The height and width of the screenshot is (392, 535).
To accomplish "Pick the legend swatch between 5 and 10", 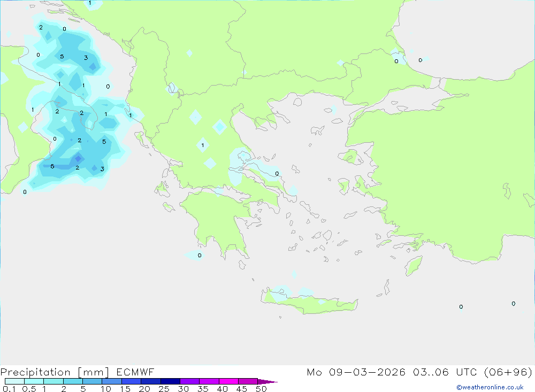I will pyautogui.click(x=93, y=381).
